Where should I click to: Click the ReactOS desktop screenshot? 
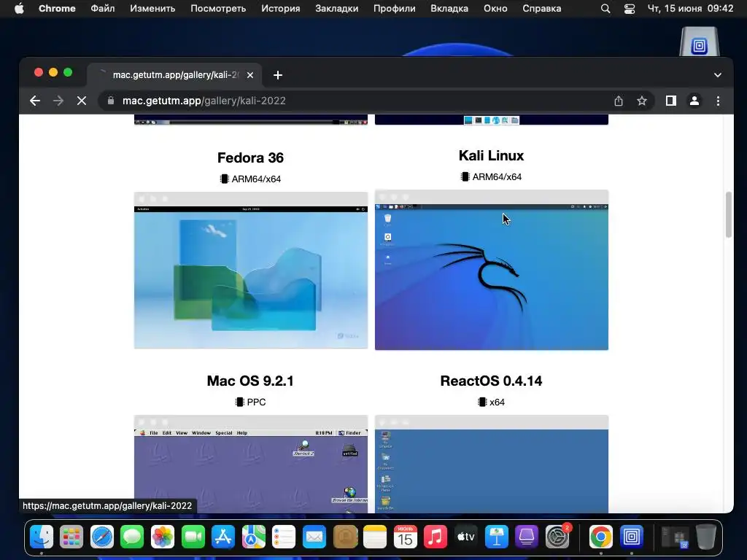pyautogui.click(x=492, y=464)
